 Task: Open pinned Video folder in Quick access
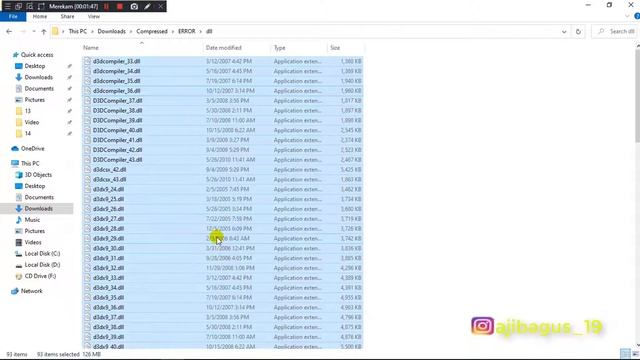[31, 122]
